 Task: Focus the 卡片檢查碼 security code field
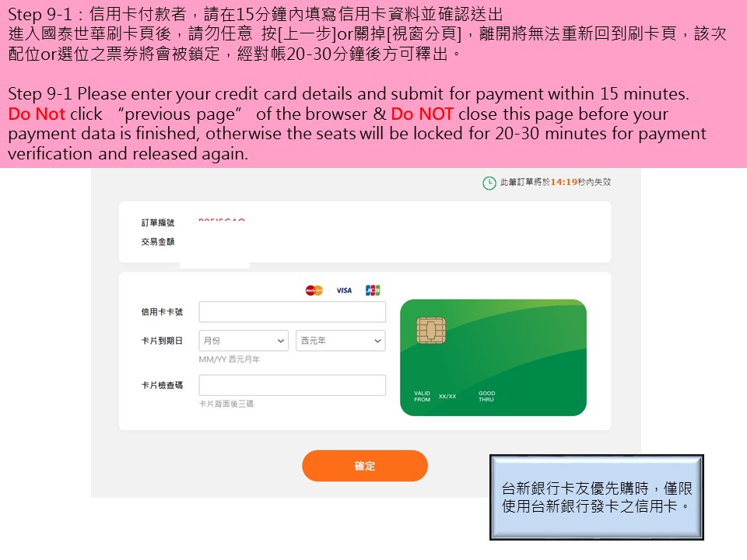pyautogui.click(x=292, y=385)
